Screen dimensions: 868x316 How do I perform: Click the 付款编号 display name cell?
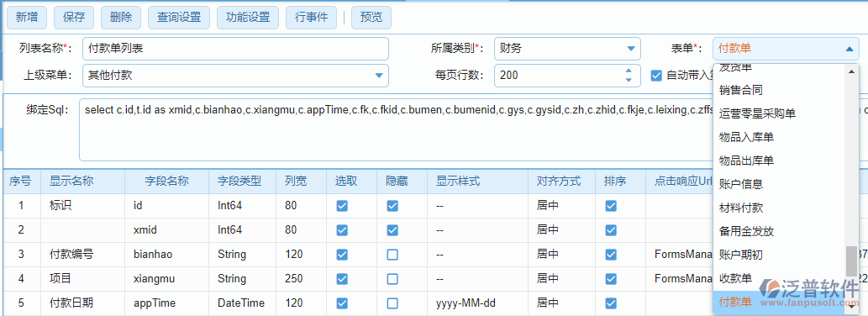coord(83,255)
